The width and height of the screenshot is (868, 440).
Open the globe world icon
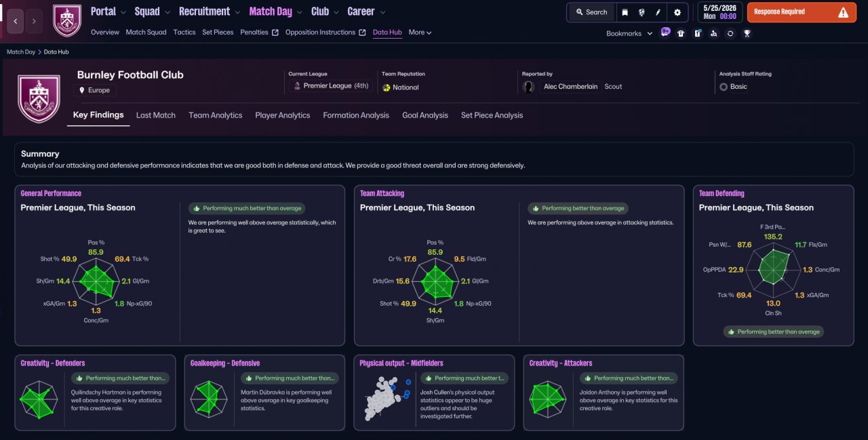click(x=642, y=12)
